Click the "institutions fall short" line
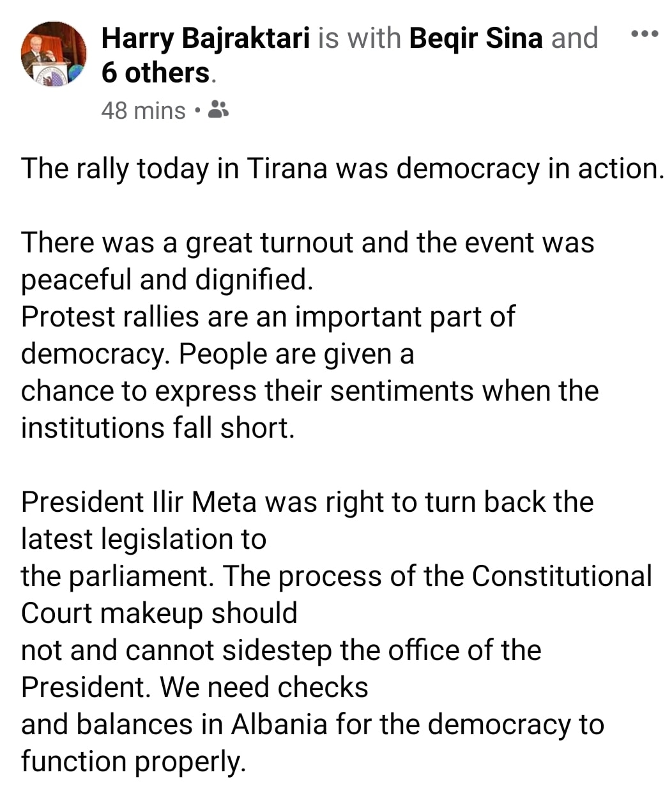Viewport: 672px width, 793px height. pos(158,428)
